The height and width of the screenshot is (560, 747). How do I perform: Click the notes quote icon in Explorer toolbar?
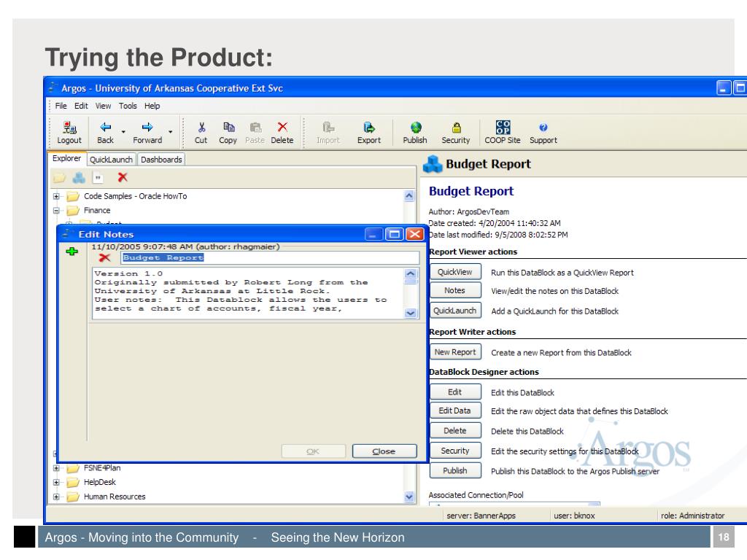[98, 178]
